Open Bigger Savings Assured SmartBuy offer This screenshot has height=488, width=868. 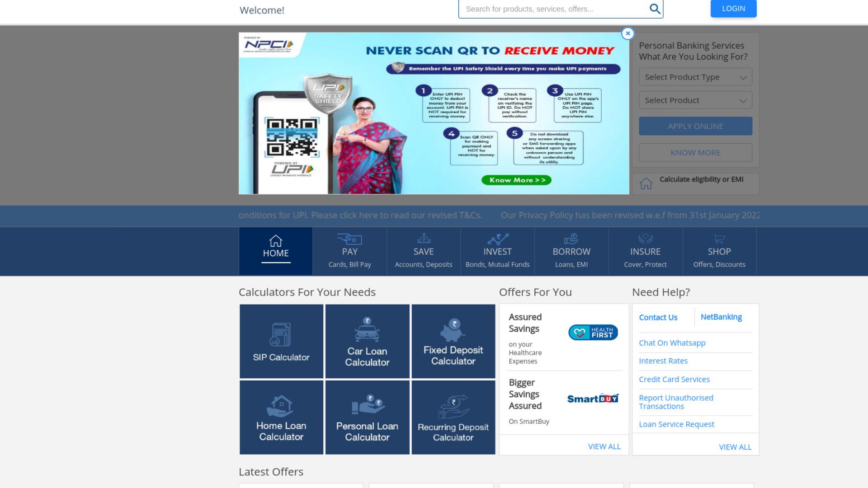coord(564,403)
